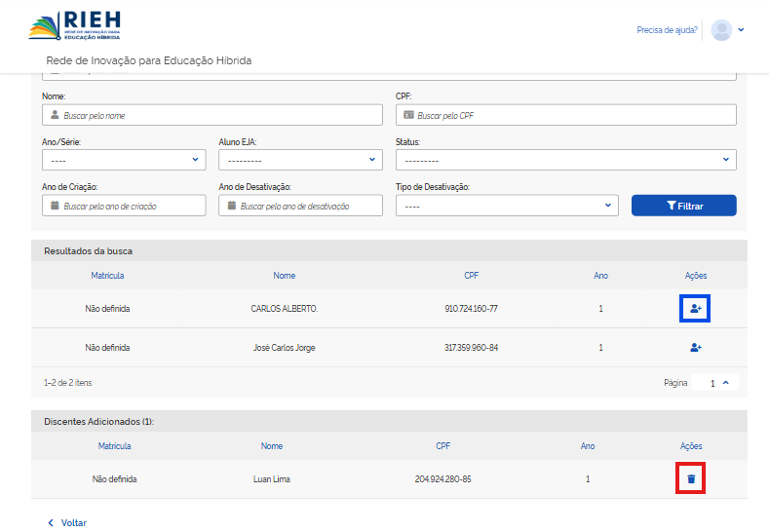This screenshot has height=532, width=769.
Task: Open the Precisa de ajuda? link
Action: click(x=667, y=30)
